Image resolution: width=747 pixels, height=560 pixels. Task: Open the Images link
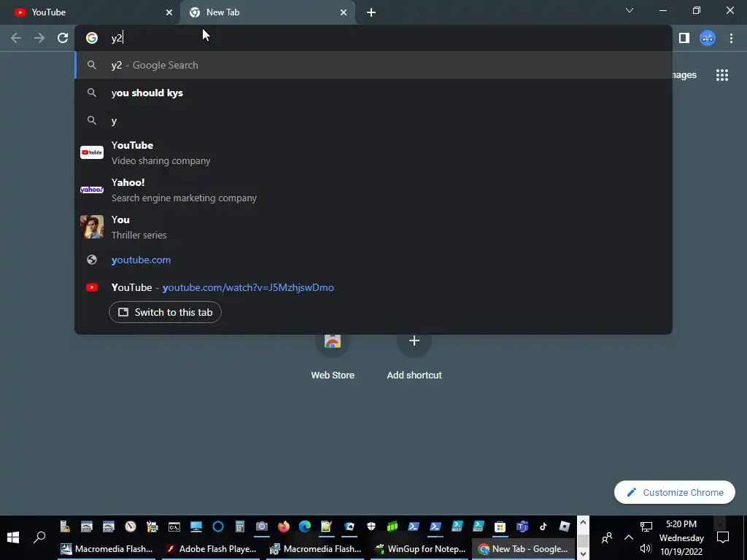[684, 75]
